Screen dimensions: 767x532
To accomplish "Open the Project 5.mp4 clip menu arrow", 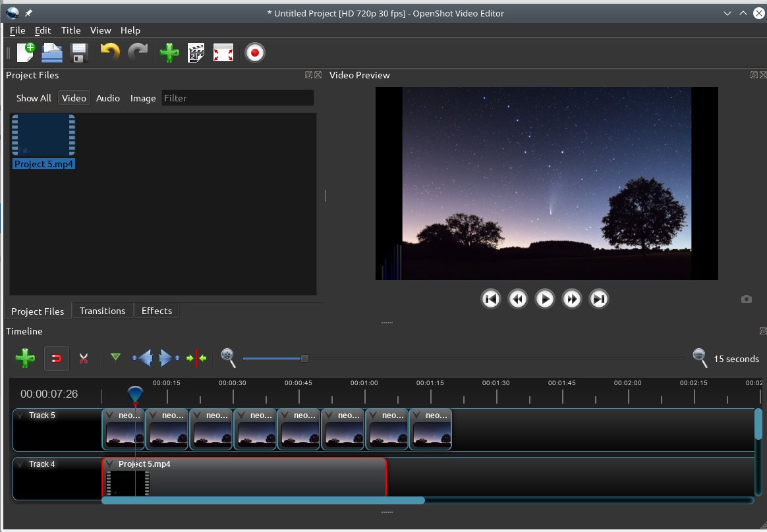I will (110, 464).
